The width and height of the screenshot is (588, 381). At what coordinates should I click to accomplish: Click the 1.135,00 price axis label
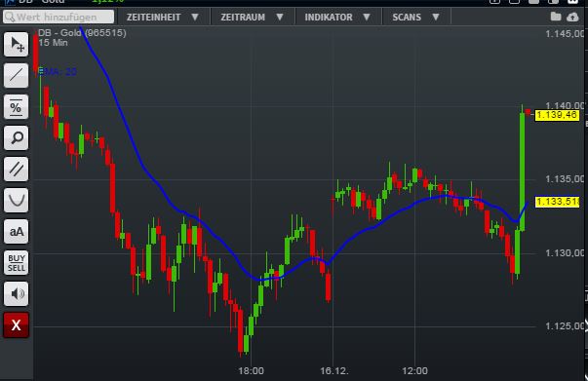pos(565,179)
